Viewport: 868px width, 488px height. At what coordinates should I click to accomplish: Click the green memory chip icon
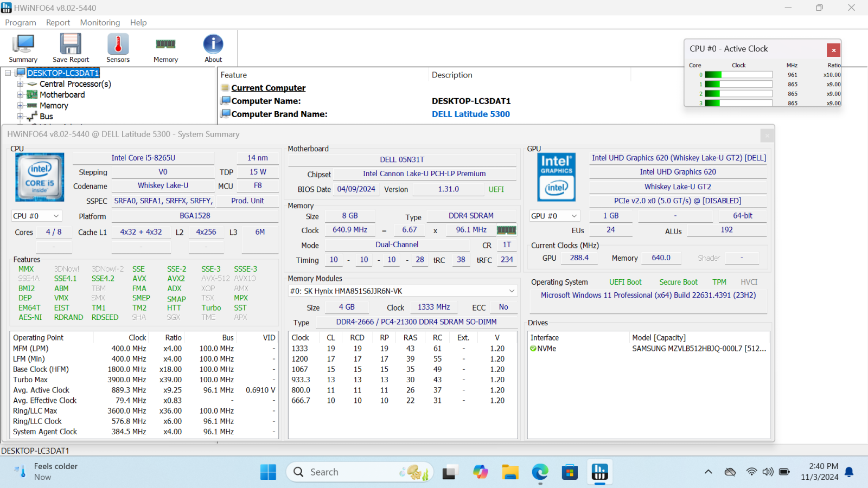(506, 230)
